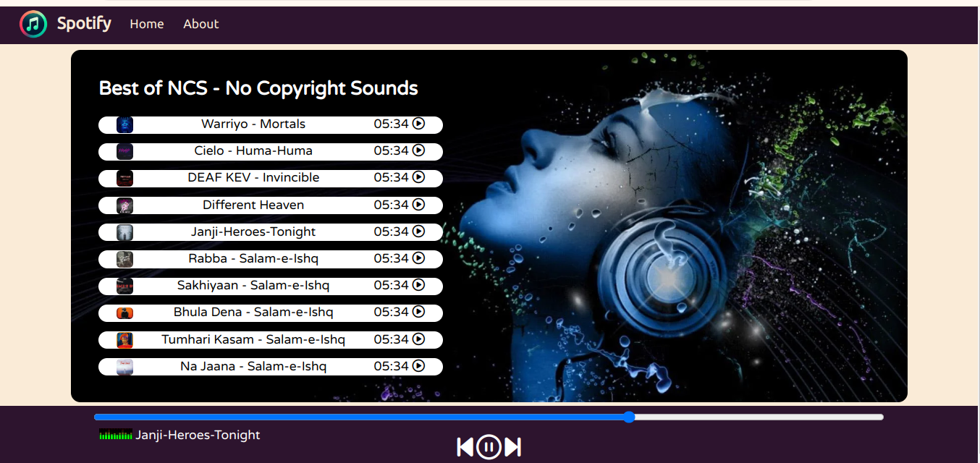Play Rabba - Salam-e-Ishq using its play icon
This screenshot has height=463, width=980.
(418, 258)
